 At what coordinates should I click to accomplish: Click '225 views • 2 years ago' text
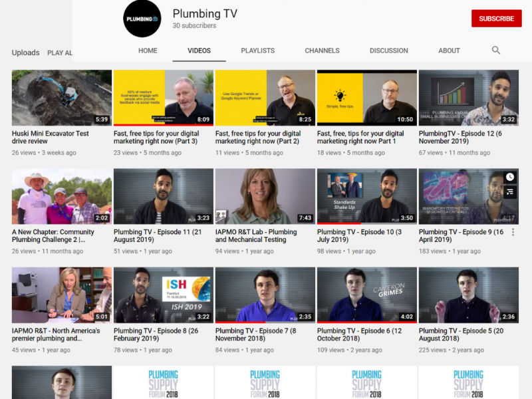click(452, 350)
